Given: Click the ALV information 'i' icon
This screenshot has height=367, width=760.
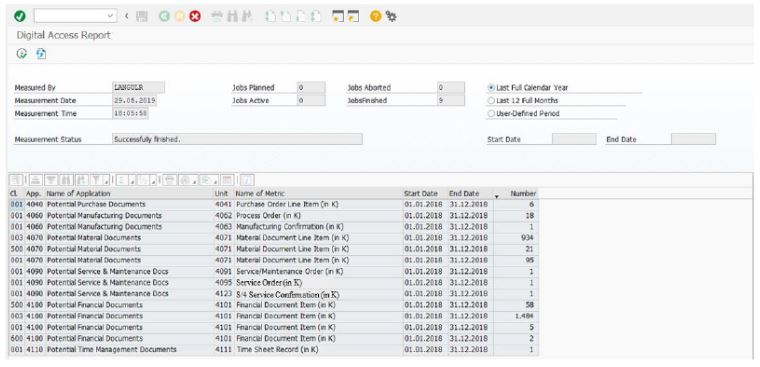Looking at the screenshot, I should [247, 180].
